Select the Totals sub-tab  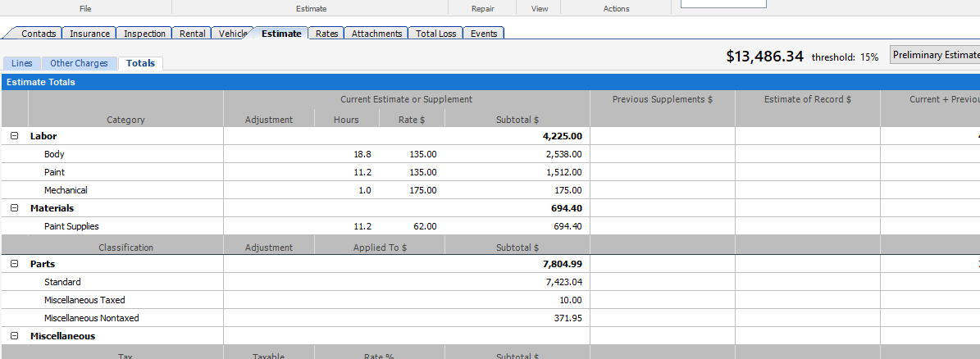point(140,63)
